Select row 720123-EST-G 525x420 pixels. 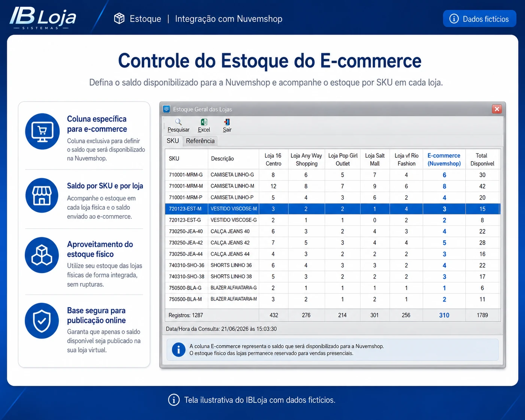[333, 220]
